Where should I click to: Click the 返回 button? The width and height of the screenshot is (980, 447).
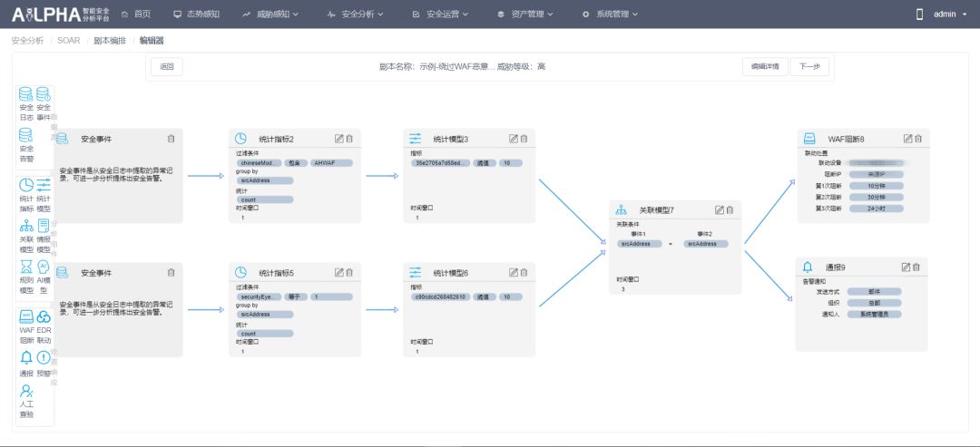point(166,66)
